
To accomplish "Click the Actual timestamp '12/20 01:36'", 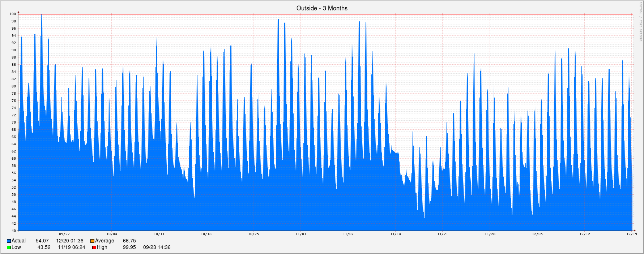I will 70,241.
